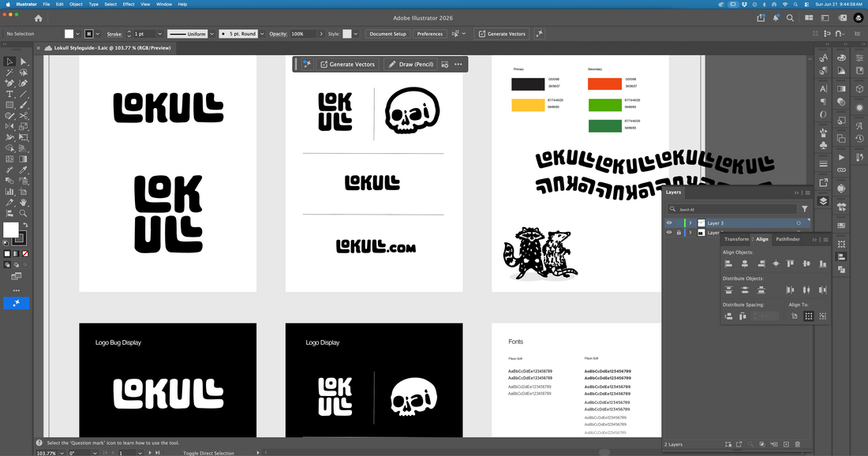Set fill mode to Color

(7, 254)
